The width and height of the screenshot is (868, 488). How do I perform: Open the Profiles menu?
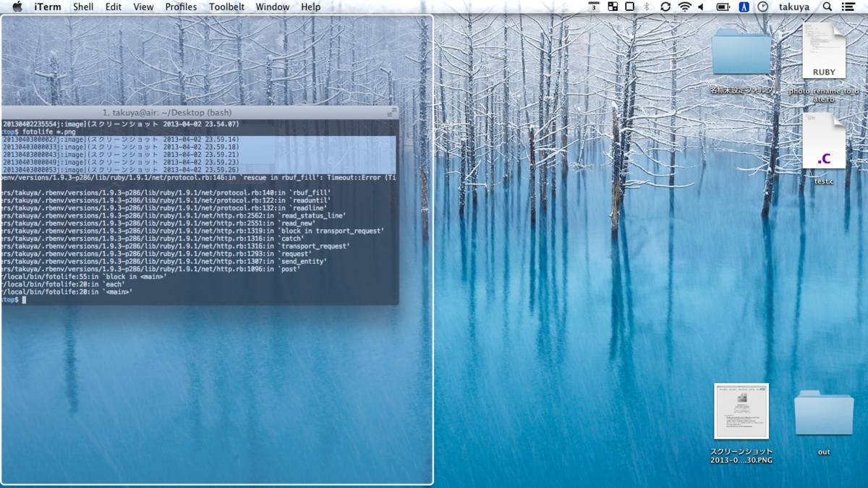pos(181,7)
